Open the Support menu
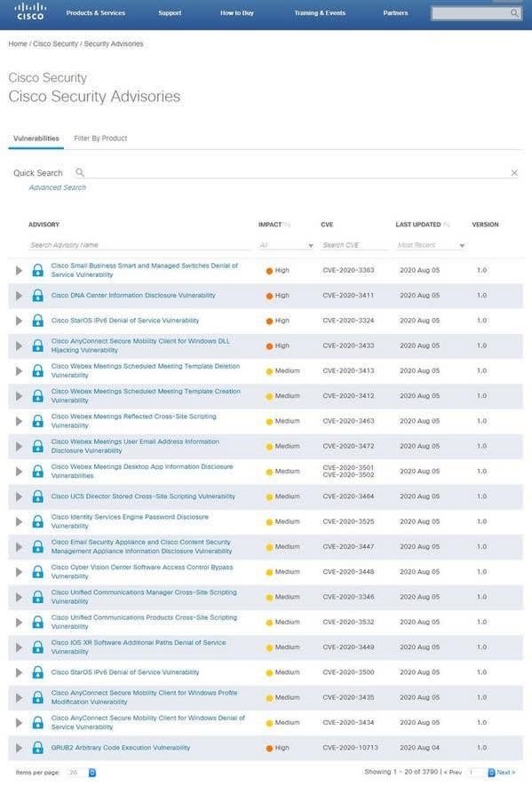 (170, 13)
